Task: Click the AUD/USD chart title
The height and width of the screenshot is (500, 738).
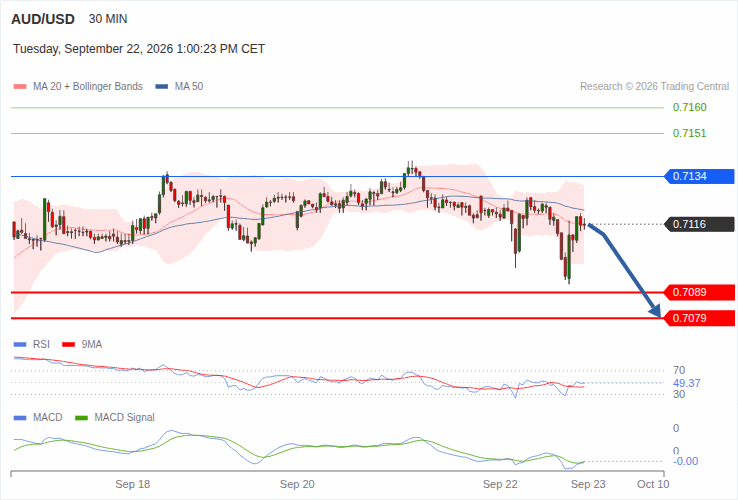Action: [x=43, y=19]
